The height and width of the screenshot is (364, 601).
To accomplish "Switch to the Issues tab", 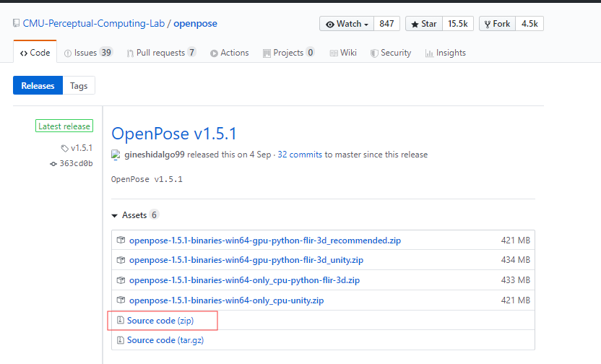I will 89,53.
